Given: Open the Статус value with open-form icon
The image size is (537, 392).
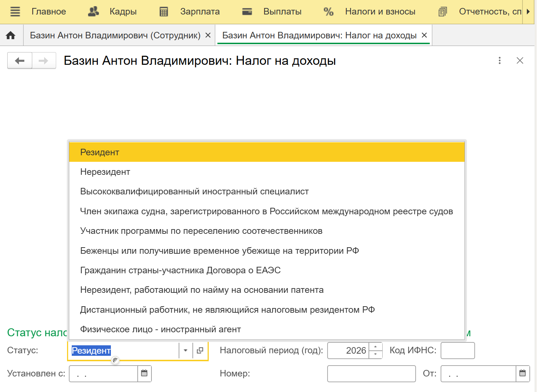Looking at the screenshot, I should click(x=200, y=350).
